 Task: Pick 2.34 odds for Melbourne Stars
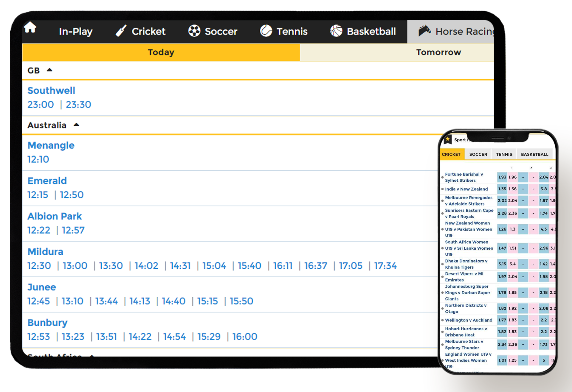coord(502,345)
